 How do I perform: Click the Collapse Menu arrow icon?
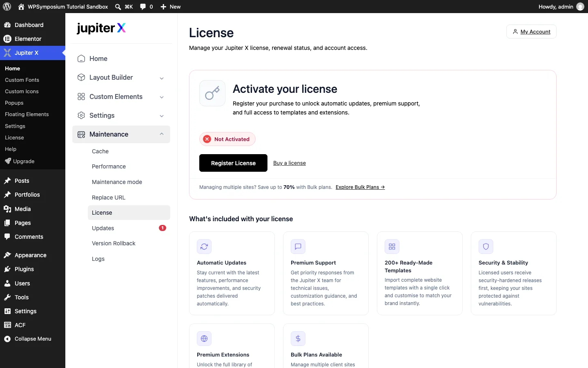(7, 339)
